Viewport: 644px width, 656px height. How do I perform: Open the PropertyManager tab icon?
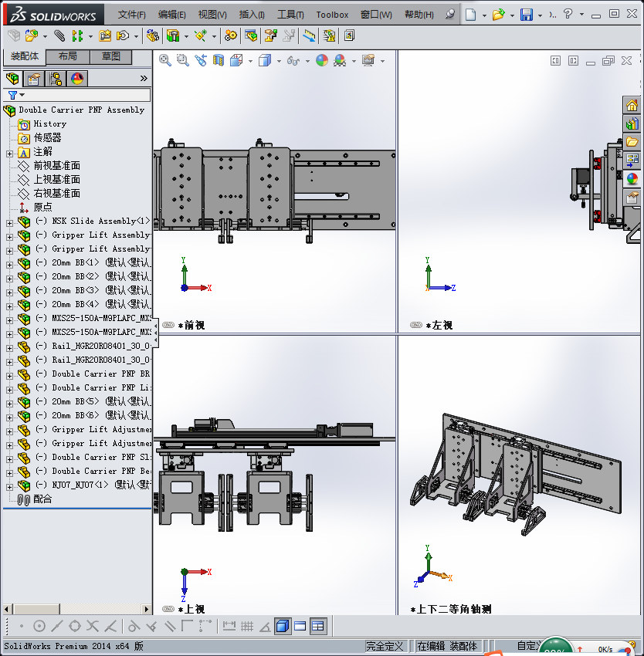[x=34, y=78]
